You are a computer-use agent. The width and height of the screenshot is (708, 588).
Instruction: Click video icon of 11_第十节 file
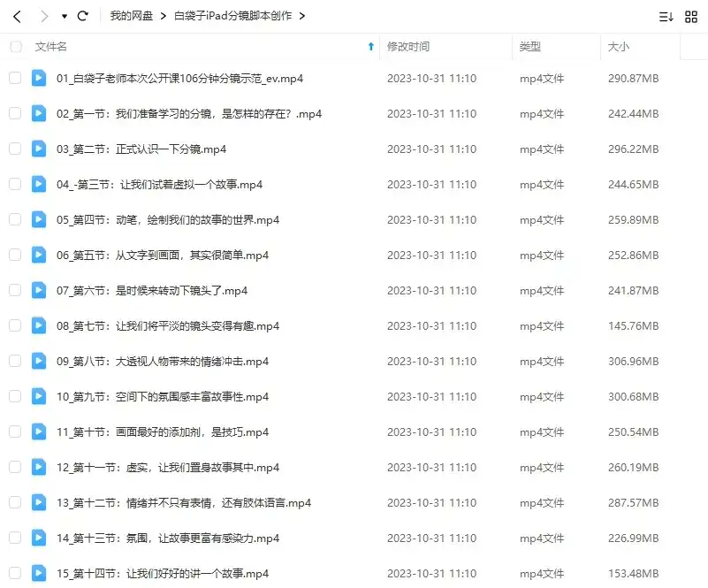coord(39,431)
